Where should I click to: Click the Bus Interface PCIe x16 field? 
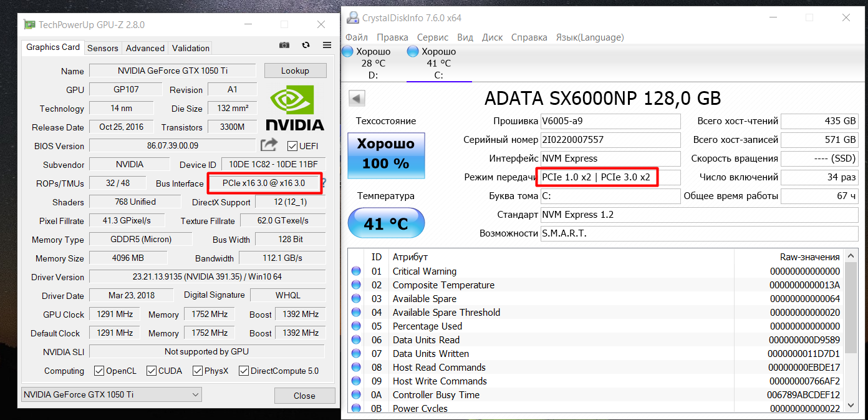[264, 183]
